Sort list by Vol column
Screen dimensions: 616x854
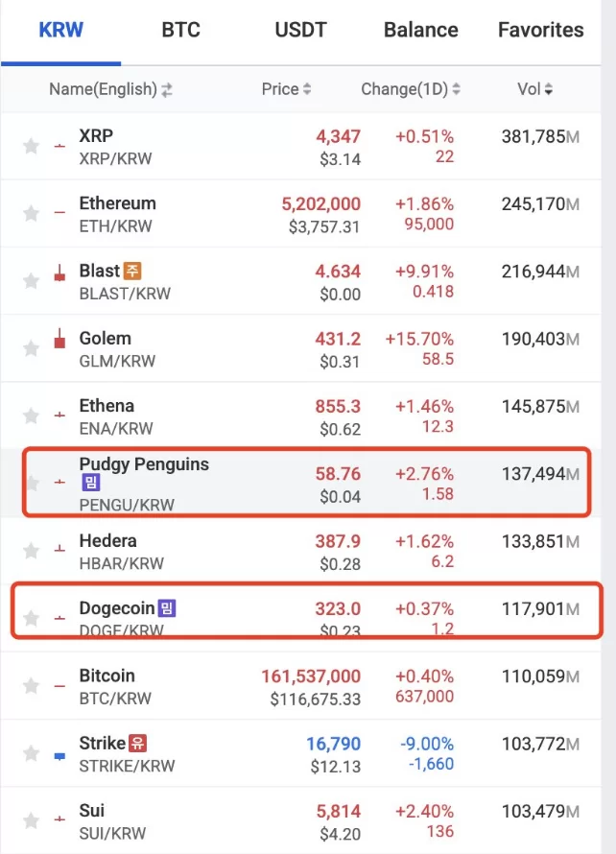point(534,89)
